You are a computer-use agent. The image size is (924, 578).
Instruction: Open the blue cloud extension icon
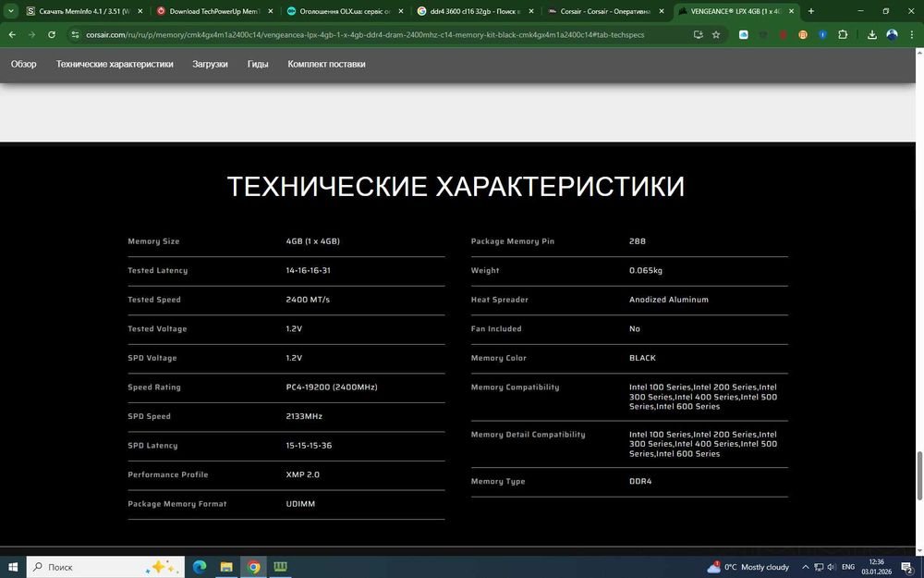coord(744,35)
